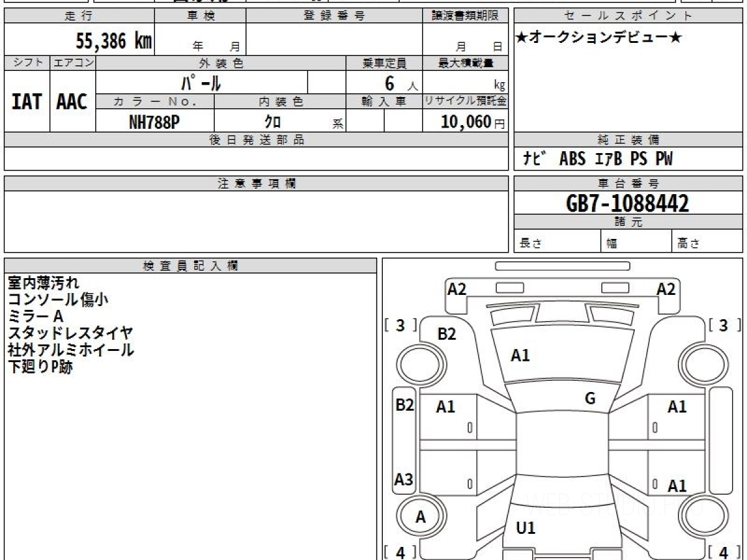Click the [ 4 ] tire rating on the left

[x=400, y=552]
